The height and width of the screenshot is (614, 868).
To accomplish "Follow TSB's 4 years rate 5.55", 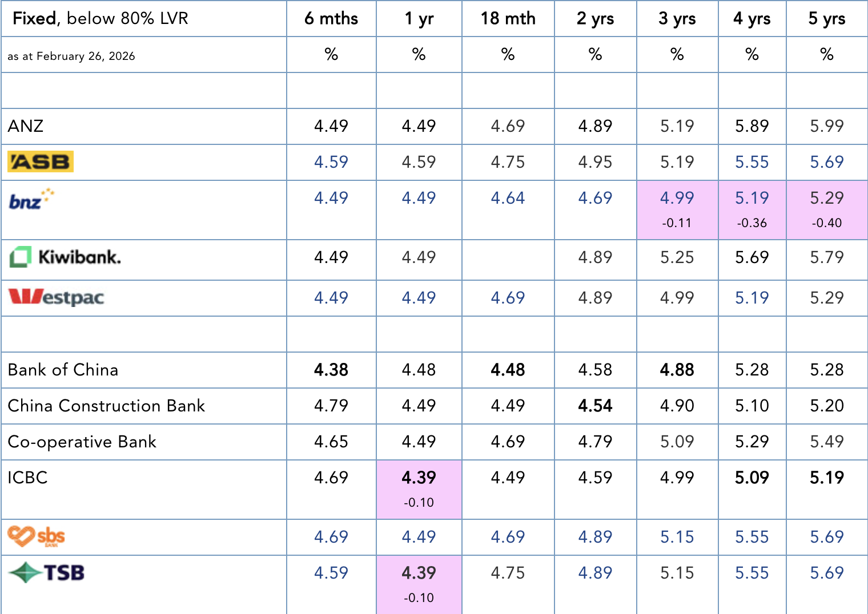I will click(x=752, y=573).
